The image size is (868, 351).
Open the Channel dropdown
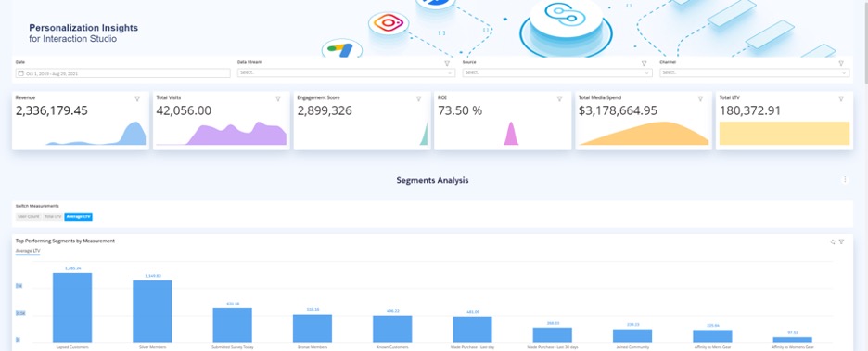pos(755,72)
